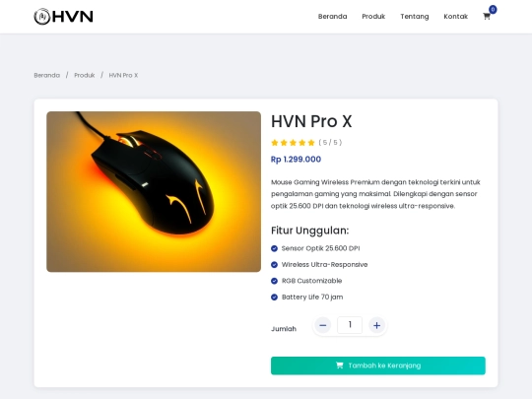The height and width of the screenshot is (399, 532).
Task: Click the HVN logo
Action: [x=63, y=17]
